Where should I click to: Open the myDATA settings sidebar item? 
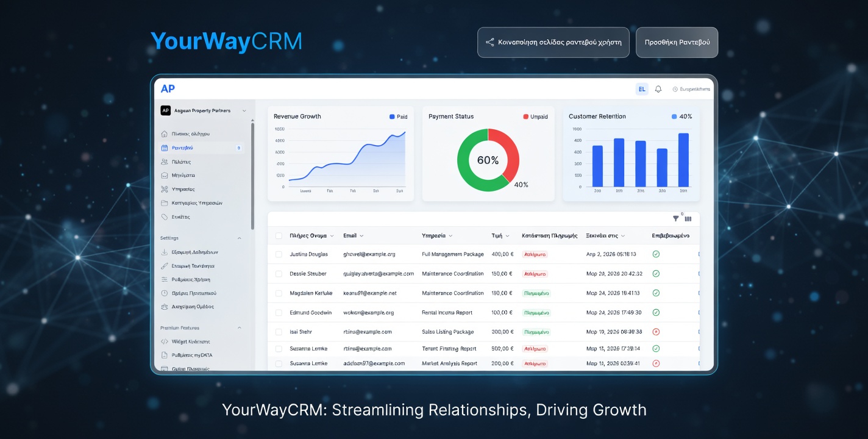tap(191, 355)
